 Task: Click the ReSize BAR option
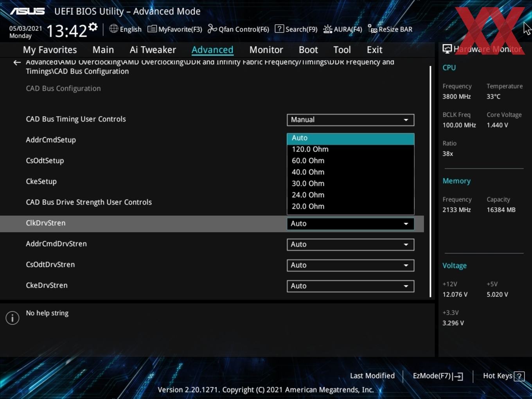point(390,29)
